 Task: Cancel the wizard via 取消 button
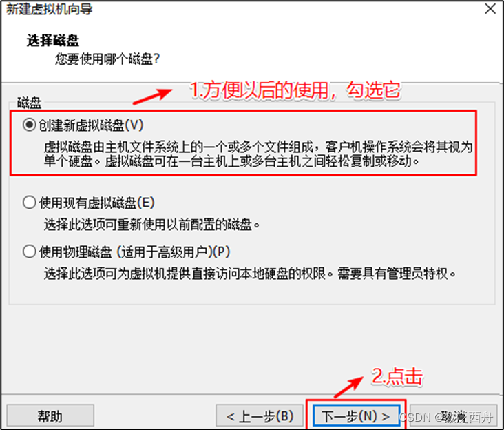coord(454,416)
